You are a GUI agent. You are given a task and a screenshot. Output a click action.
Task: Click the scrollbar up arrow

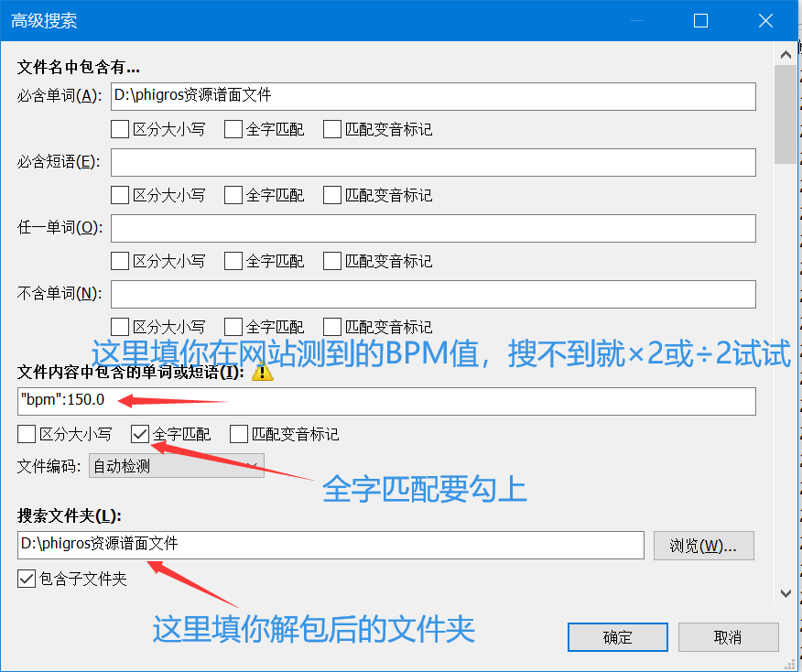click(786, 53)
